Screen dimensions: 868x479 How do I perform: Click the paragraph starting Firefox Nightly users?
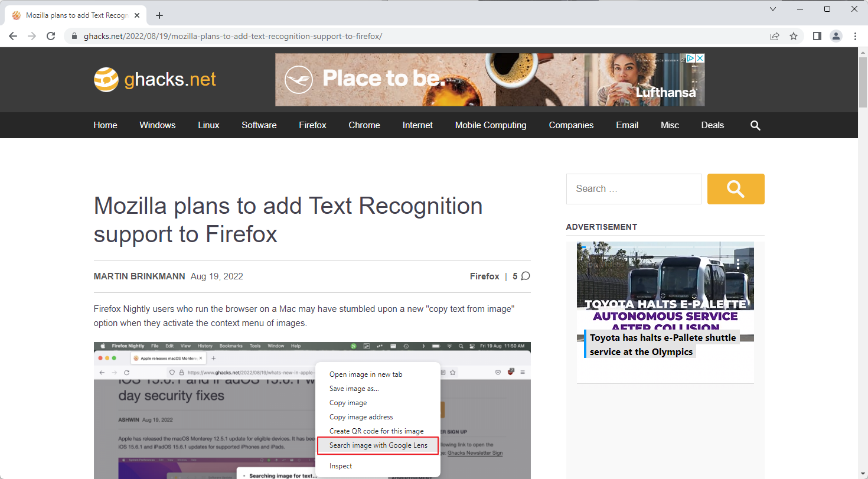pos(304,316)
